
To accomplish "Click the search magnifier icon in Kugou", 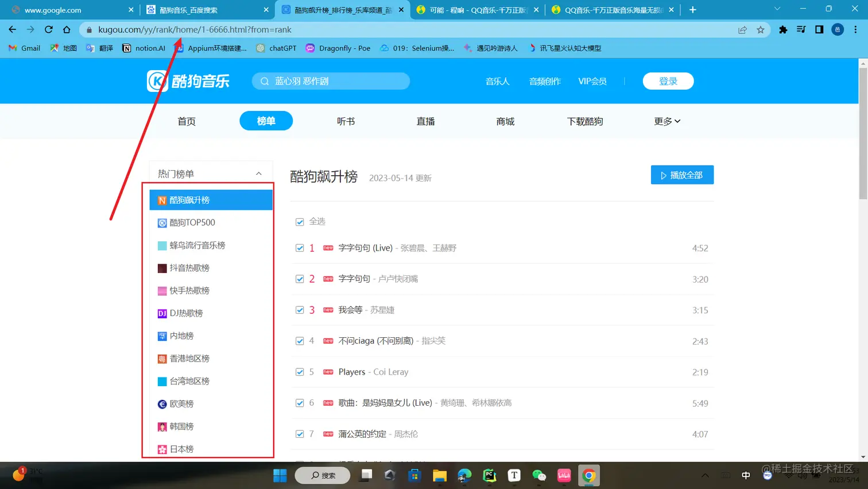I will coord(265,82).
